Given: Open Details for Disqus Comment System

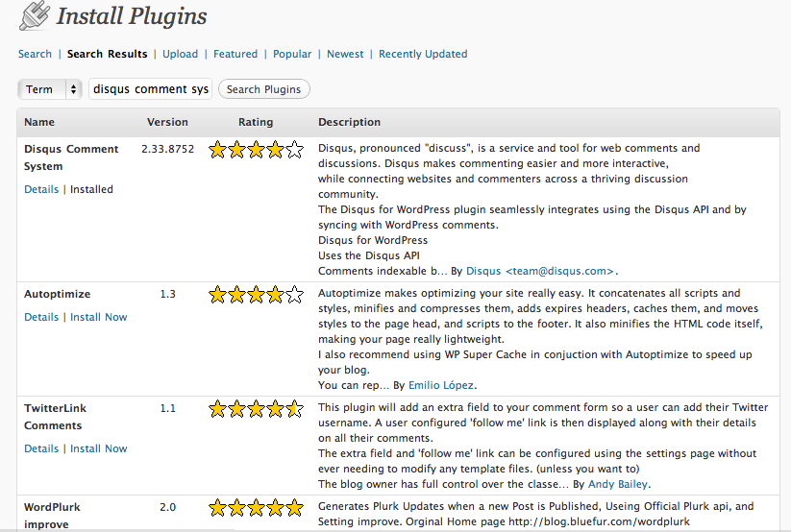Looking at the screenshot, I should [41, 189].
